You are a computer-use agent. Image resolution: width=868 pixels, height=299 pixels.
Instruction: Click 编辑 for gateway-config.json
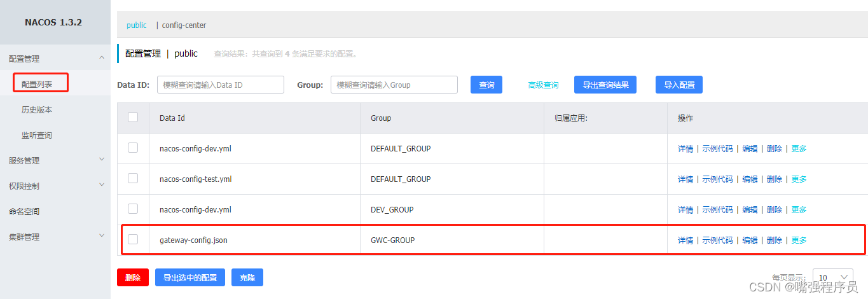(x=750, y=240)
